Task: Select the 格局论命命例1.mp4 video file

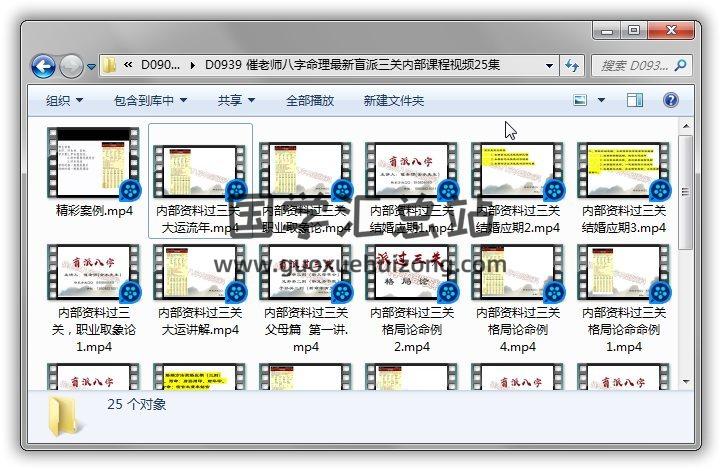Action: (x=623, y=299)
